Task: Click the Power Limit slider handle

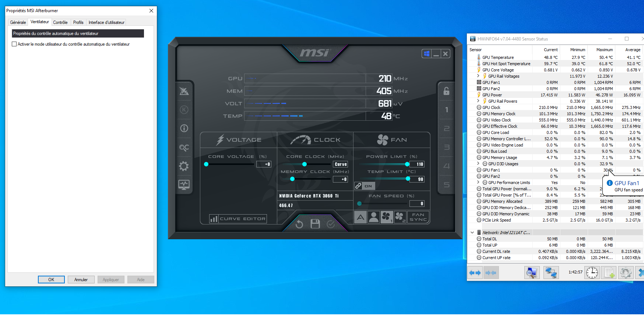Action: [407, 164]
